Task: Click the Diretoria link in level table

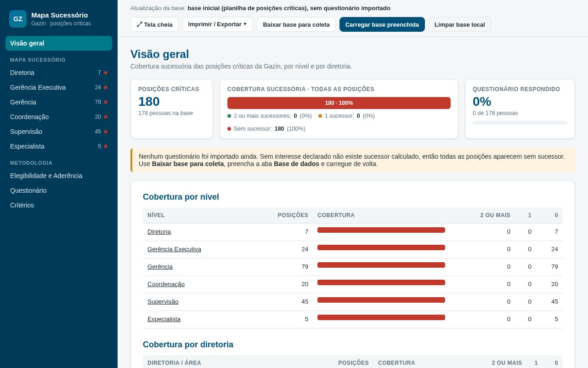Action: tap(159, 232)
